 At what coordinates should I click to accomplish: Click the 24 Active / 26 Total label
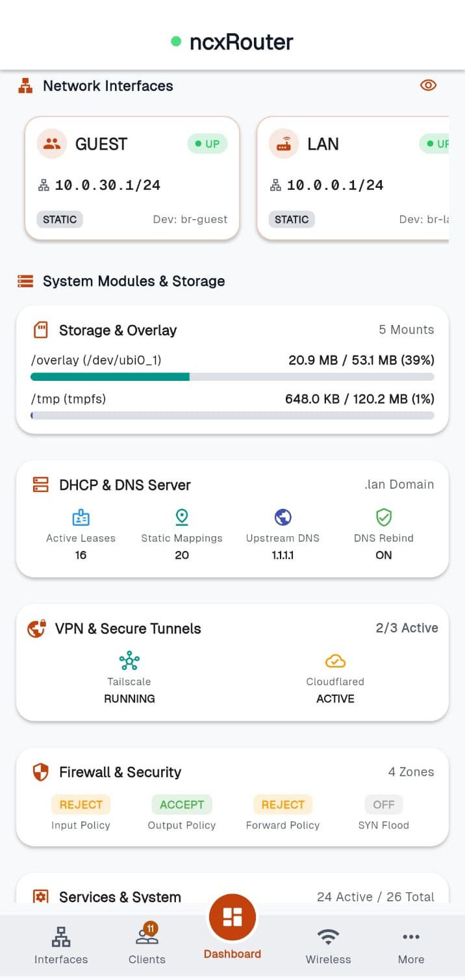(x=375, y=897)
